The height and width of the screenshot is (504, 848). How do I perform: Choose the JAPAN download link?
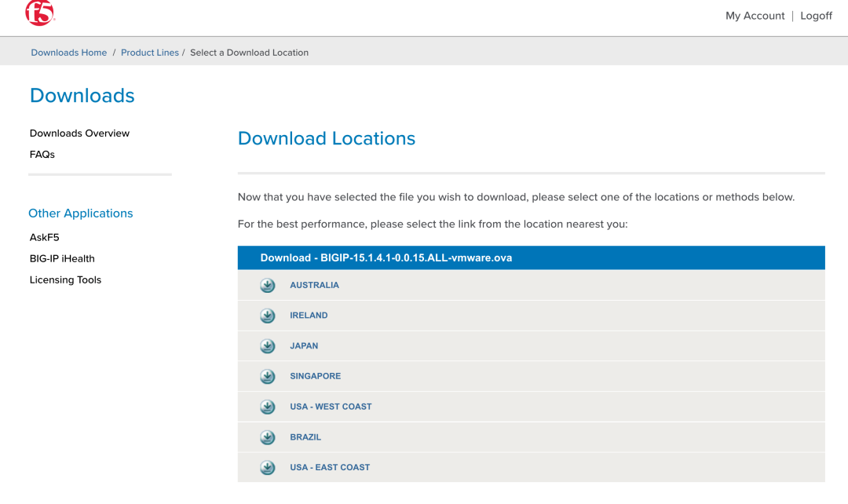[x=304, y=345]
